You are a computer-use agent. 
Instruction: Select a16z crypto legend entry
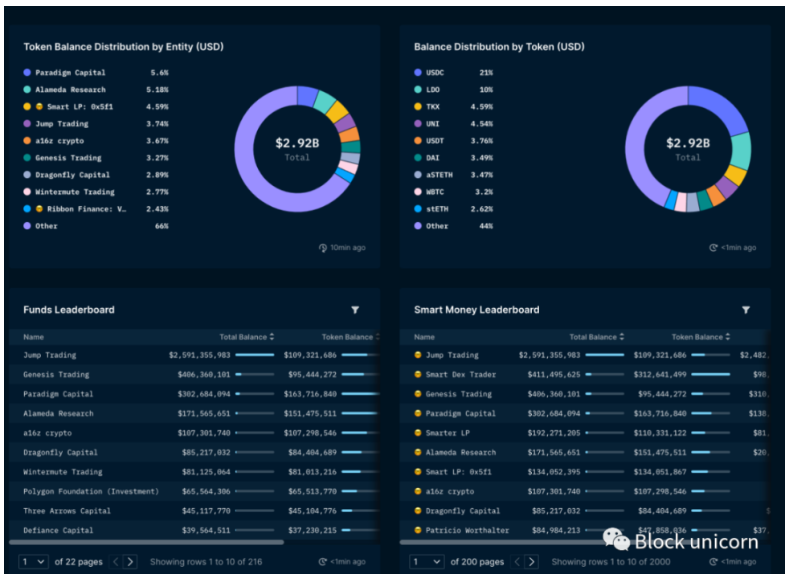pyautogui.click(x=96, y=141)
